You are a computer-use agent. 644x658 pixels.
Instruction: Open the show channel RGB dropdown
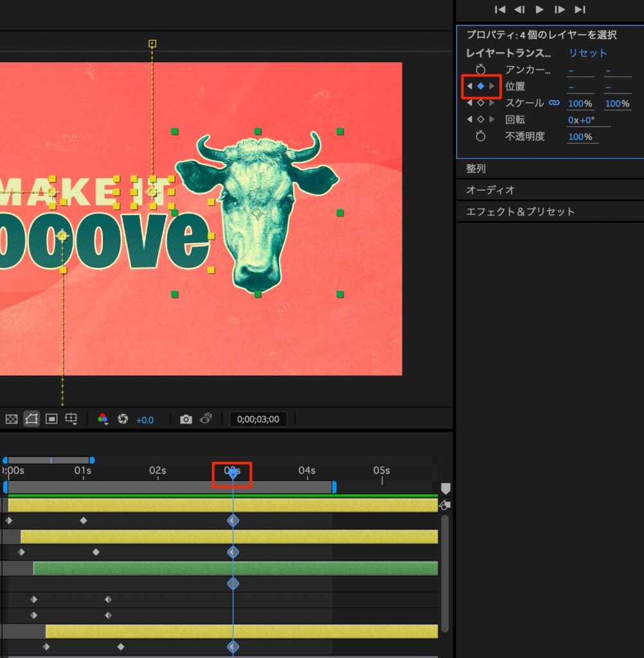tap(103, 419)
